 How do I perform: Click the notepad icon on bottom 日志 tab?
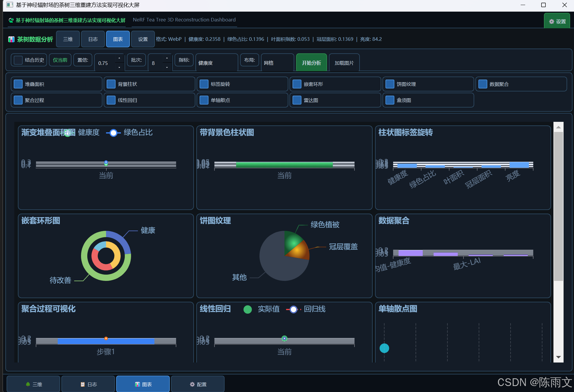pyautogui.click(x=83, y=384)
